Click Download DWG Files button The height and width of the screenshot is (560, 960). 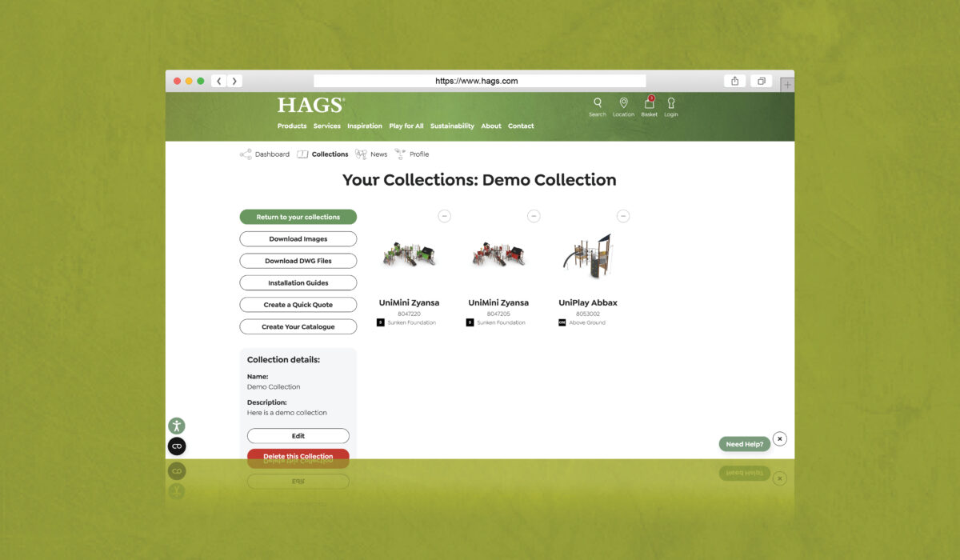pos(298,261)
